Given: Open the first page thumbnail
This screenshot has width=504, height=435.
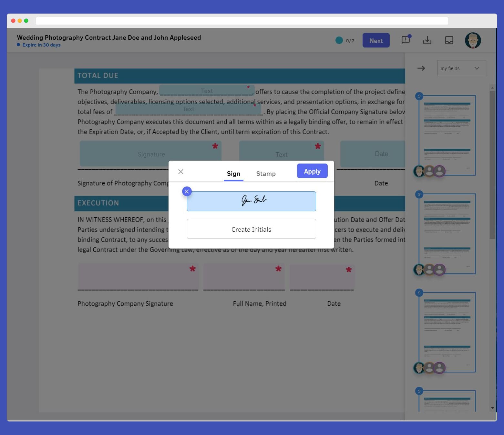Looking at the screenshot, I should coord(447,135).
